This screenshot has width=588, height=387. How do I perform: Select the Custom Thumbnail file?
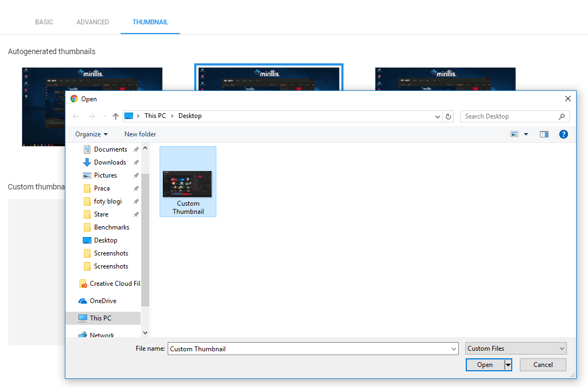pos(188,182)
